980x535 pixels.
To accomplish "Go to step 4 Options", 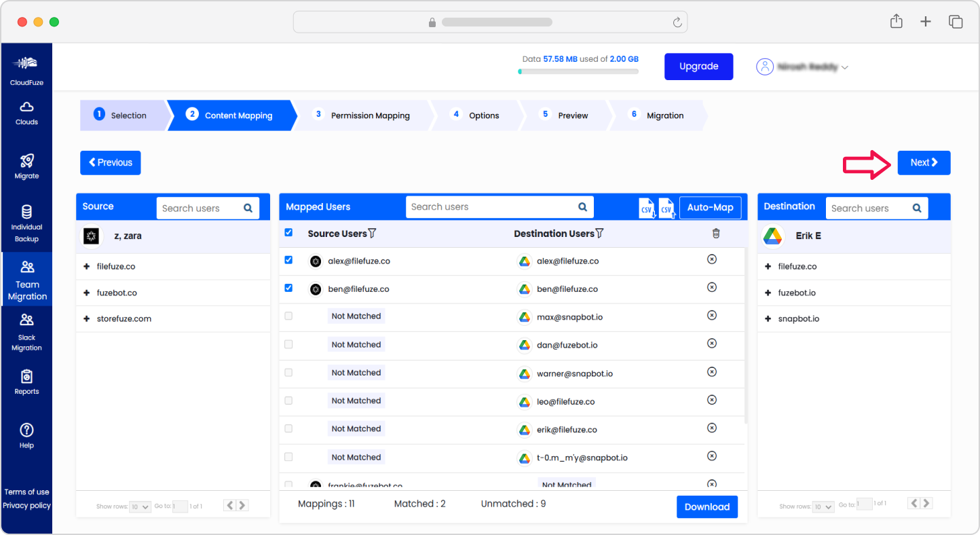I will click(x=476, y=115).
